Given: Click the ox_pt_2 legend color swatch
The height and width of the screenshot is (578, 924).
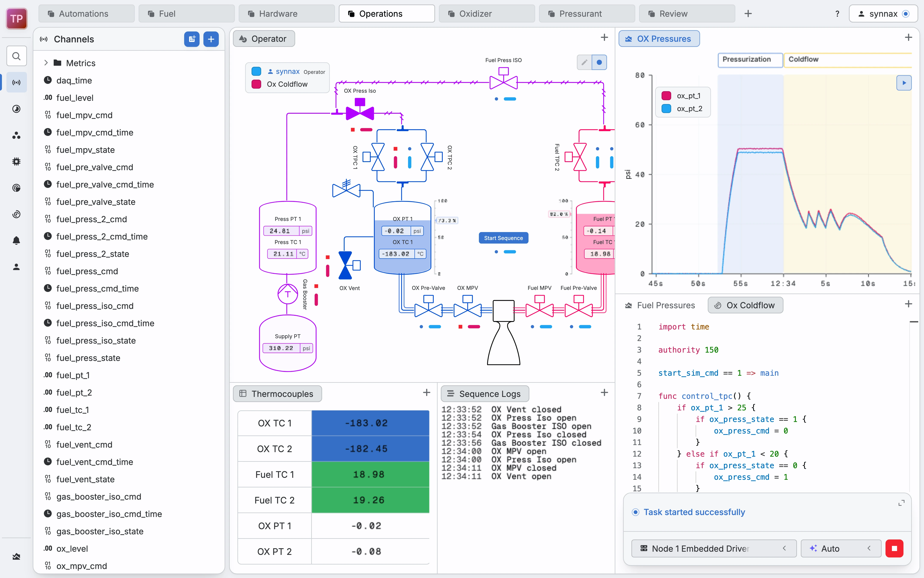Looking at the screenshot, I should coord(666,109).
